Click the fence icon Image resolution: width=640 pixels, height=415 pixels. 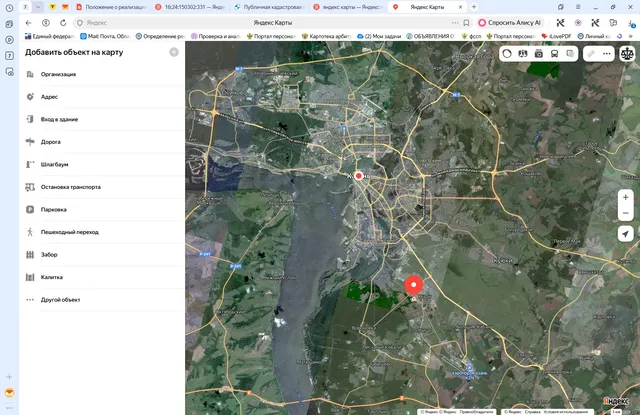coord(30,255)
